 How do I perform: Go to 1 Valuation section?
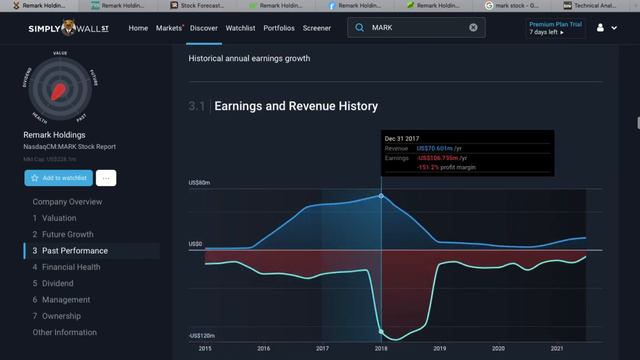point(54,218)
